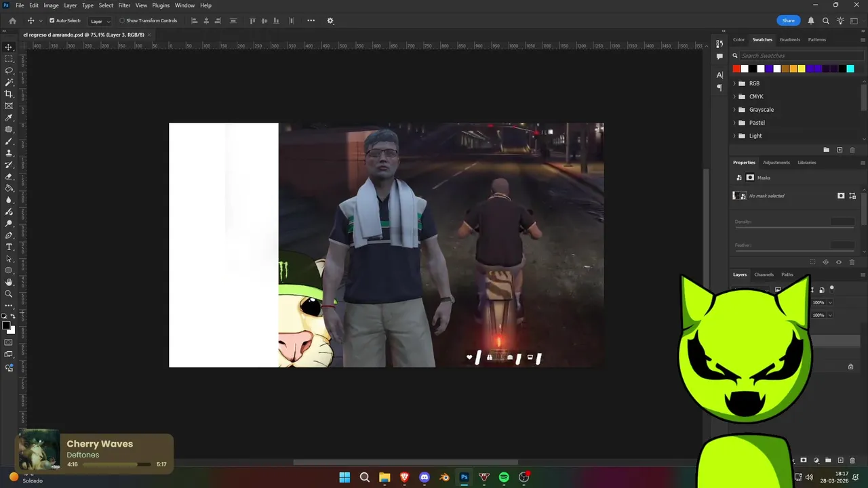This screenshot has height=488, width=868.
Task: Open the Auto-Select Layer dropdown
Action: (100, 21)
